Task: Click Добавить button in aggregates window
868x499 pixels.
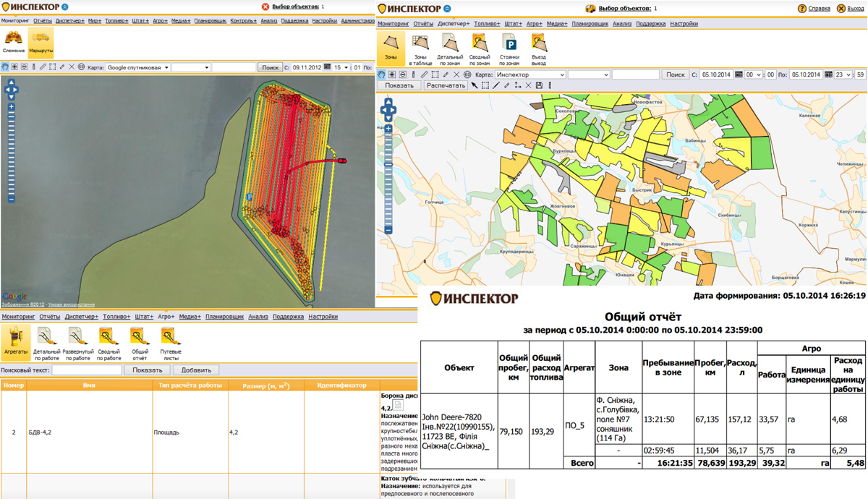Action: tap(196, 370)
